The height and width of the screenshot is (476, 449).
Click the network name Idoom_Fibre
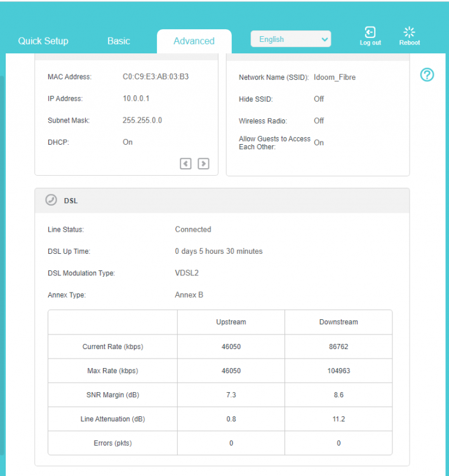[x=335, y=77]
